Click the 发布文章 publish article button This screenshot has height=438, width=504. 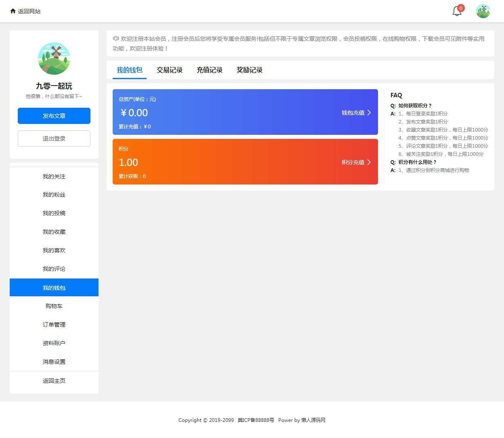coord(54,116)
